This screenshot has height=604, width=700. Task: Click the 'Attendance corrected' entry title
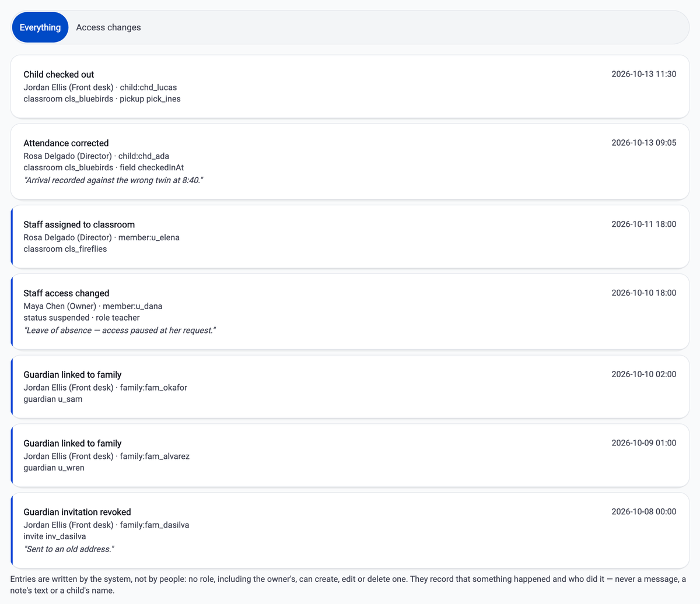click(66, 143)
